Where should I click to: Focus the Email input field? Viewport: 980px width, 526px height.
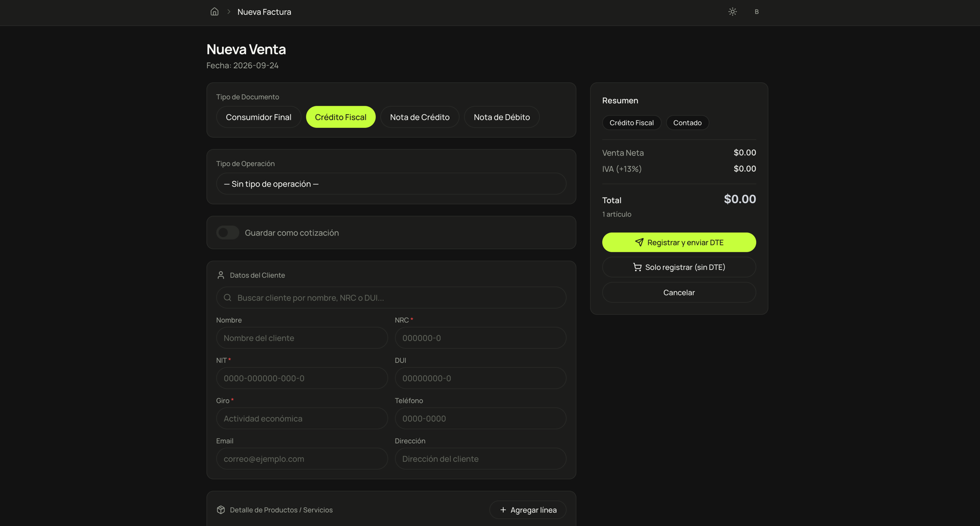click(302, 459)
